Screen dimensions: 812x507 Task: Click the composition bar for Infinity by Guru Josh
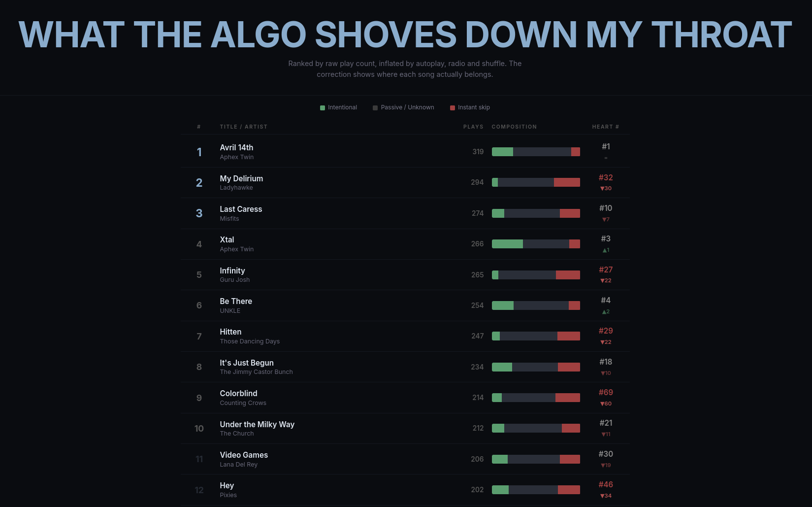[536, 274]
